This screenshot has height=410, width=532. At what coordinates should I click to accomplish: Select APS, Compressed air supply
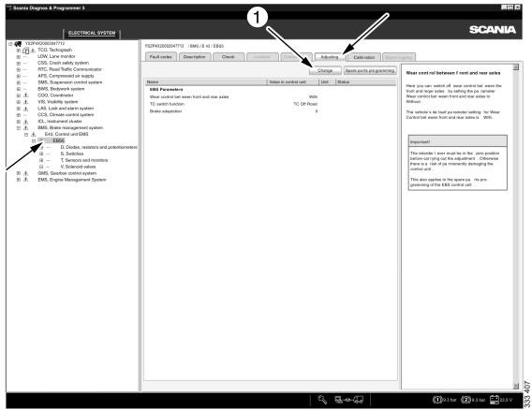[66, 76]
